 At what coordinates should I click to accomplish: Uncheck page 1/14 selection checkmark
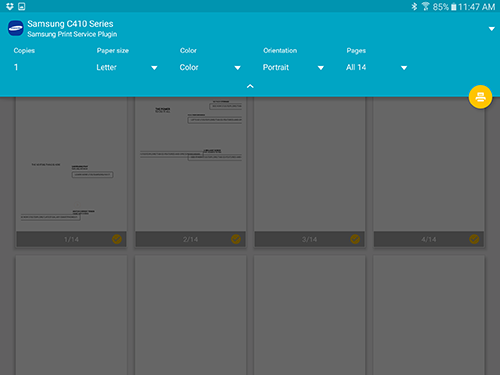(x=117, y=239)
